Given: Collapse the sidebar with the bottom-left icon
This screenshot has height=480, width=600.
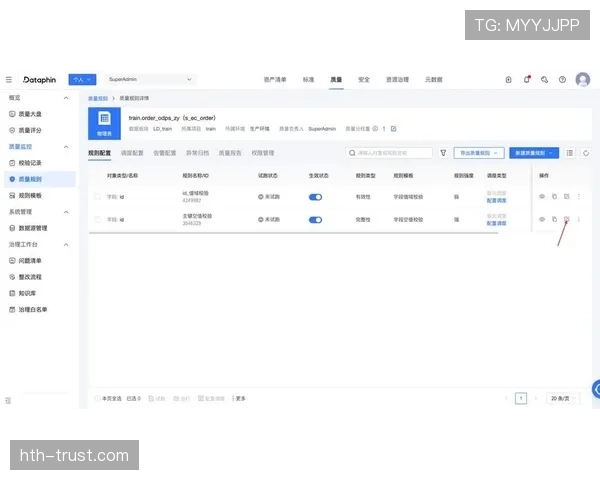Looking at the screenshot, I should coord(8,400).
